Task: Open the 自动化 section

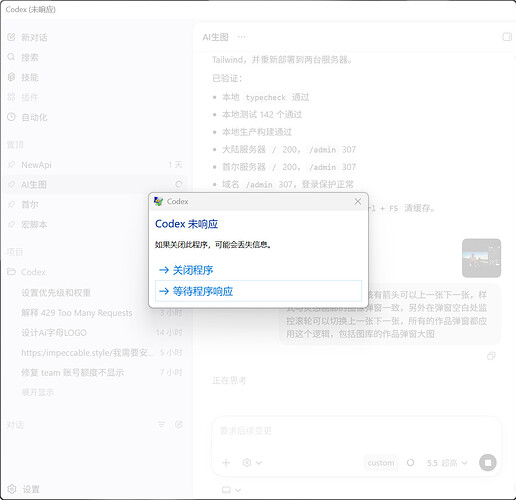Action: [34, 117]
